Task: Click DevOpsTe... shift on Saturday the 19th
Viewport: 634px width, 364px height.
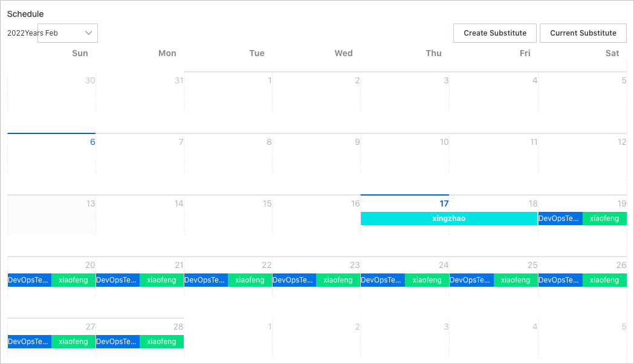Action: coord(560,219)
